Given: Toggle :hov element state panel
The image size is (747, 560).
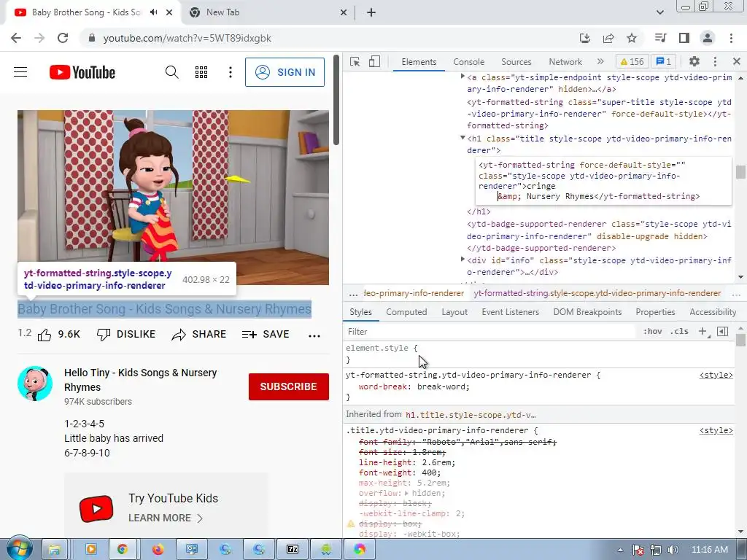Looking at the screenshot, I should click(x=652, y=332).
